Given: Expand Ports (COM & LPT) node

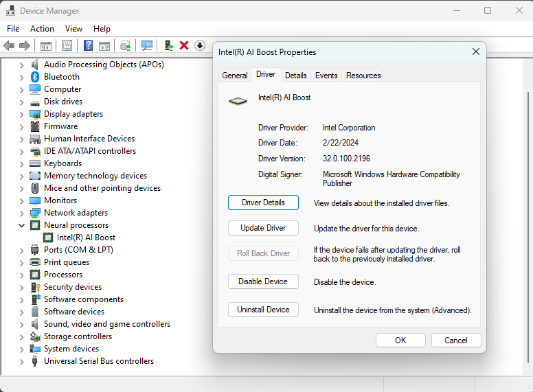Looking at the screenshot, I should [x=22, y=251].
